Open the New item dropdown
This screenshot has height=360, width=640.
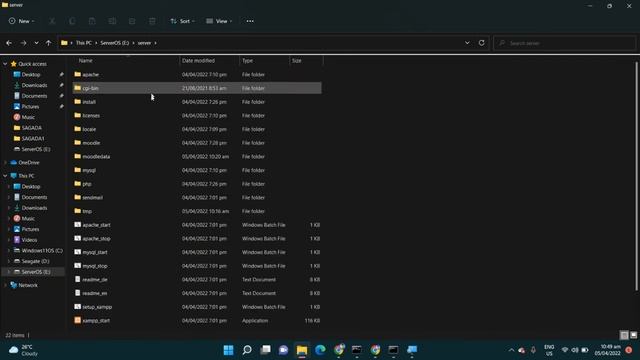[x=22, y=21]
